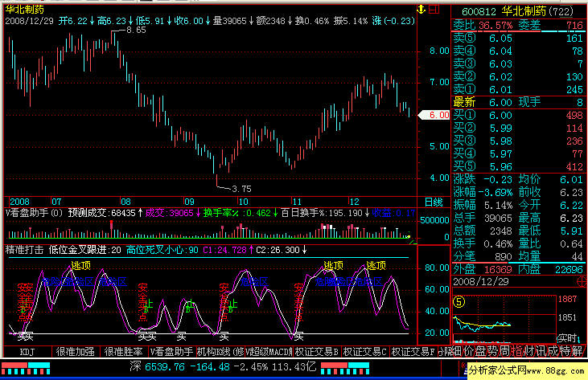Open the 权证交易C tab
This screenshot has height=380, width=588.
(x=364, y=352)
